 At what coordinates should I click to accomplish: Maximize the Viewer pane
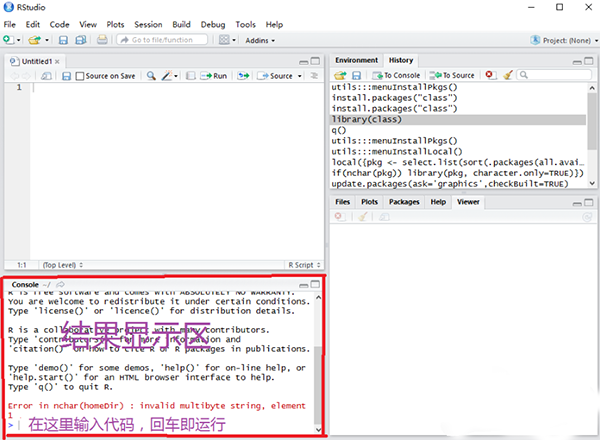click(589, 202)
